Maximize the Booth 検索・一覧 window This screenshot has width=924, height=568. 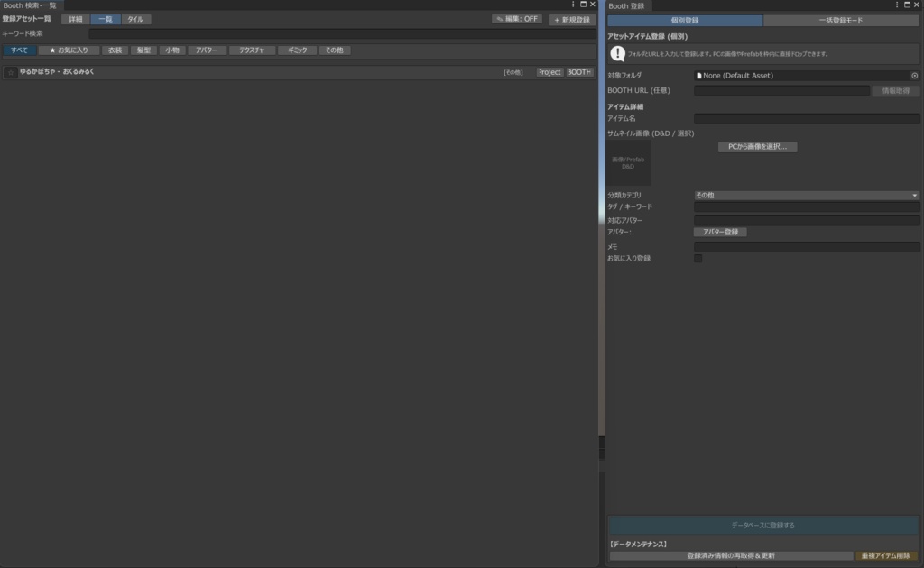pos(583,5)
